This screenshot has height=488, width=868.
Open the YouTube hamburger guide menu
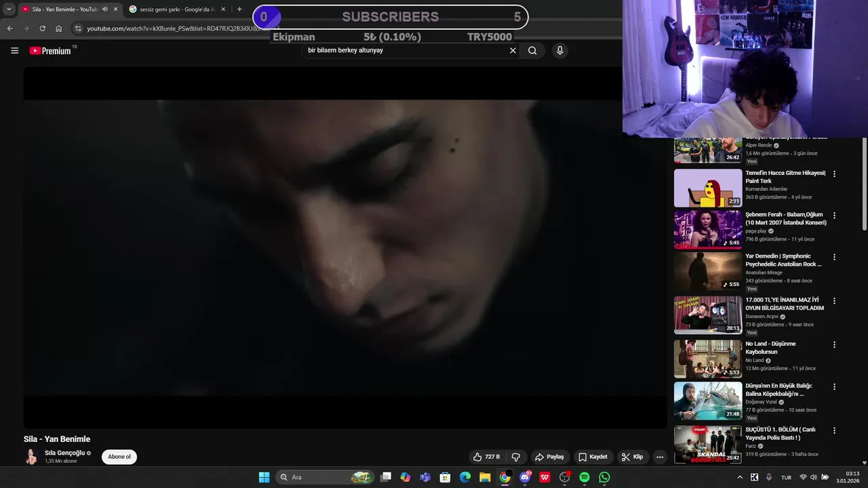[x=14, y=50]
